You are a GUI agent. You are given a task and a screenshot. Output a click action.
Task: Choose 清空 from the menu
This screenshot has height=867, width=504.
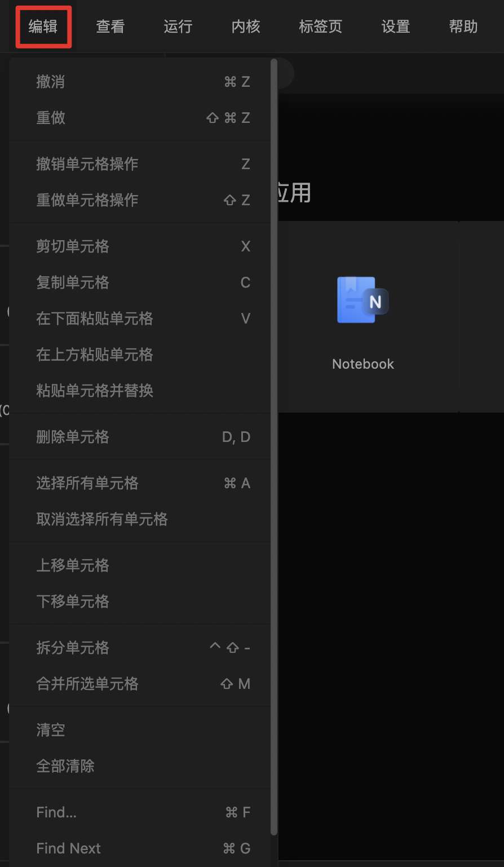click(x=140, y=730)
